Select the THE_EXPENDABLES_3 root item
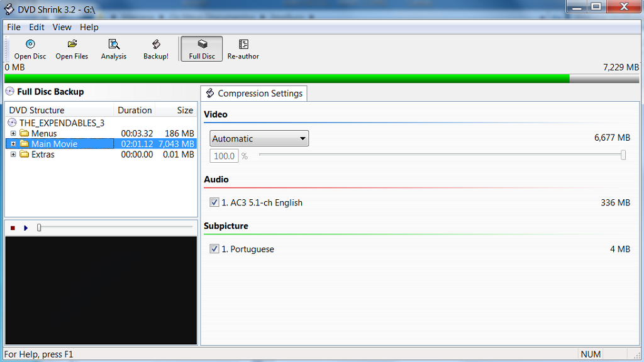Screen dimensions: 644x362 coord(62,123)
